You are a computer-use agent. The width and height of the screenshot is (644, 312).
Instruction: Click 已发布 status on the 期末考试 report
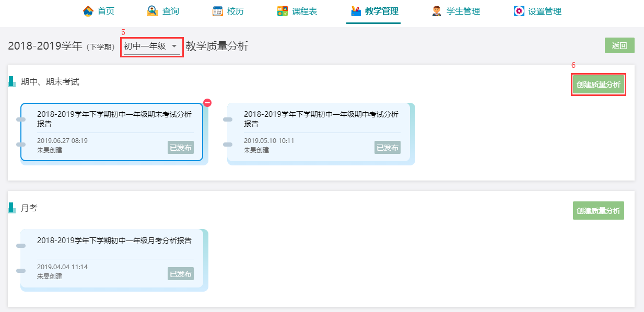point(181,148)
